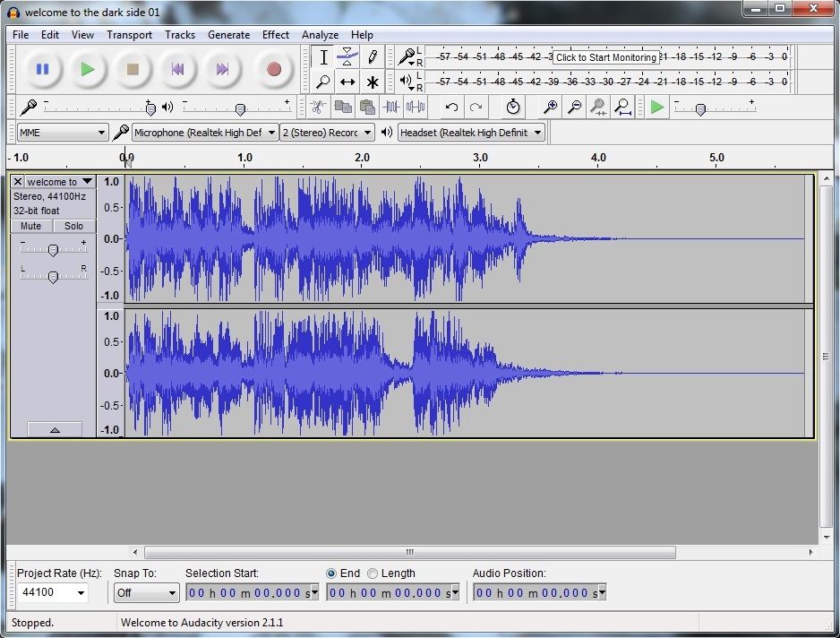Viewport: 840px width, 638px height.
Task: Select the Envelope tool
Action: (347, 57)
